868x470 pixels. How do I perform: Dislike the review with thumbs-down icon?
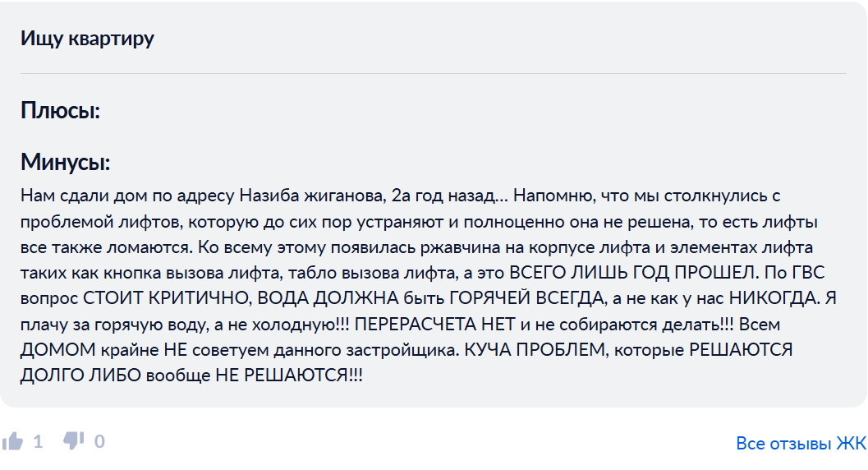tap(73, 441)
